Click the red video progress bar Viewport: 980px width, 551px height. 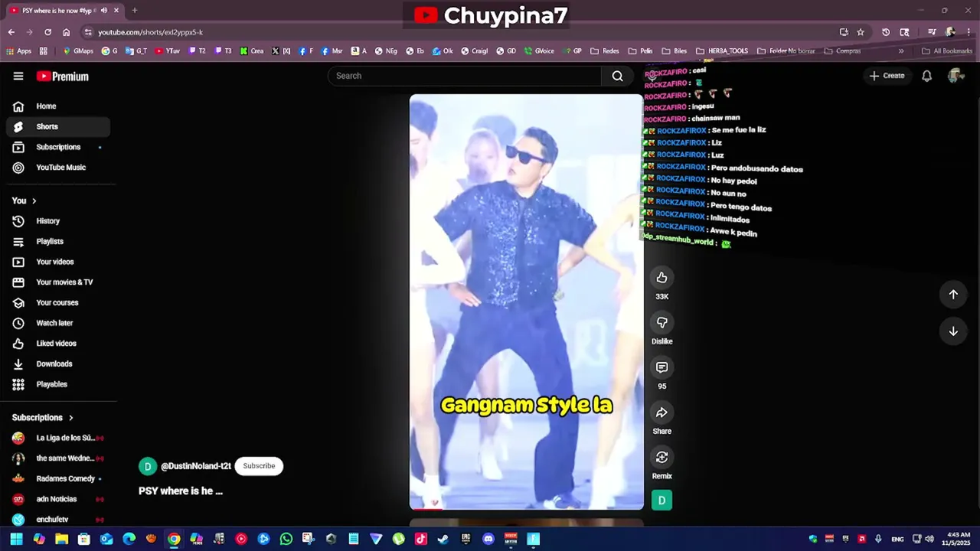point(426,508)
